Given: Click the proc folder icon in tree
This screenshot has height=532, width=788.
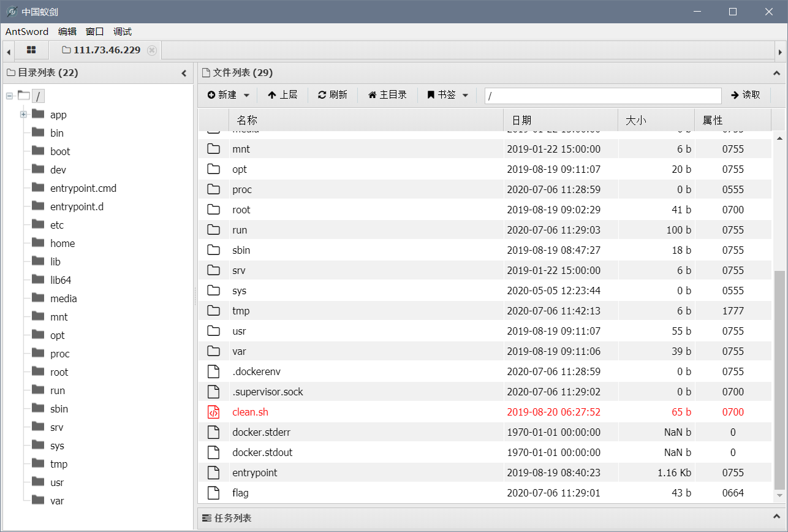Looking at the screenshot, I should [38, 353].
